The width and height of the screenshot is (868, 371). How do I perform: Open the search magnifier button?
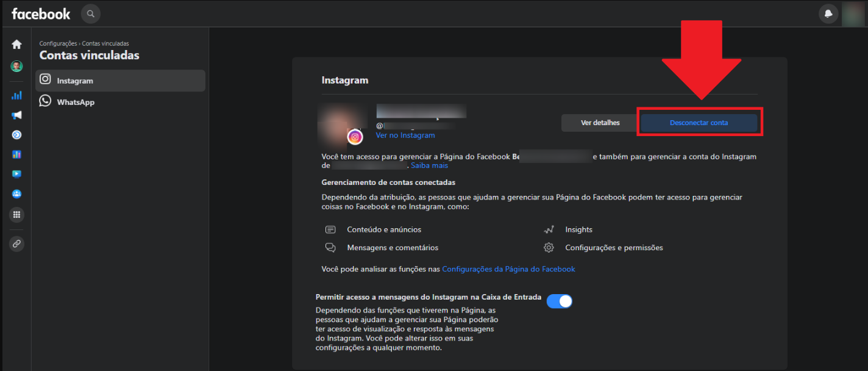tap(90, 13)
